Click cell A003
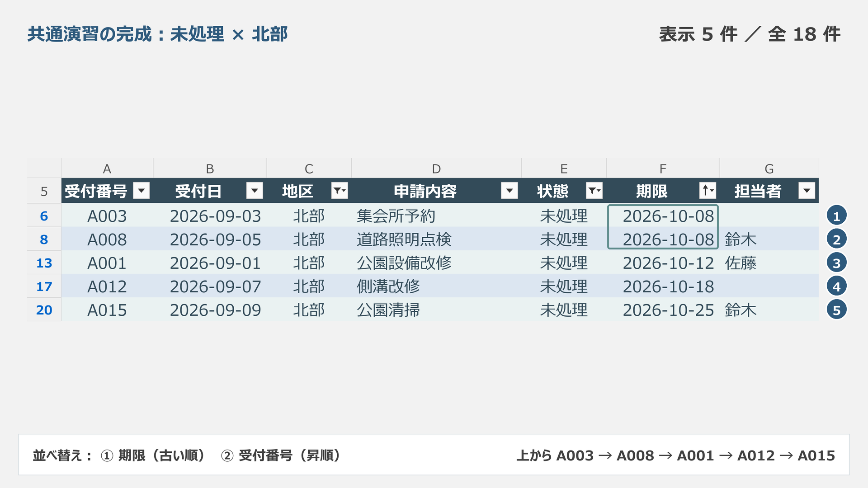 pos(107,216)
